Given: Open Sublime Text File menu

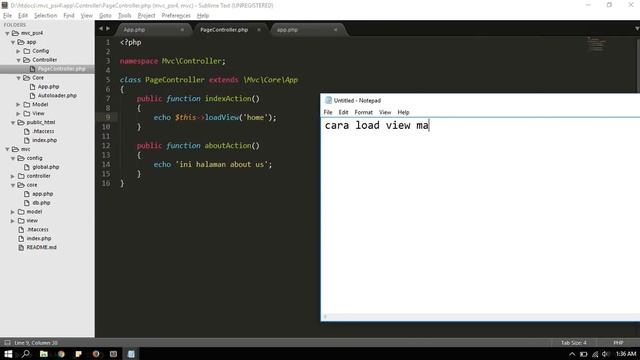Looking at the screenshot, I should (x=7, y=16).
